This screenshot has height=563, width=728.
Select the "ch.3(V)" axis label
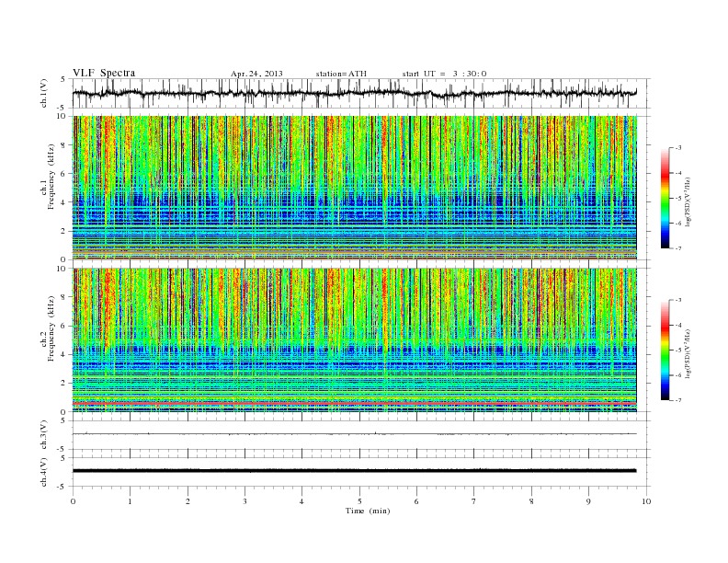point(44,435)
